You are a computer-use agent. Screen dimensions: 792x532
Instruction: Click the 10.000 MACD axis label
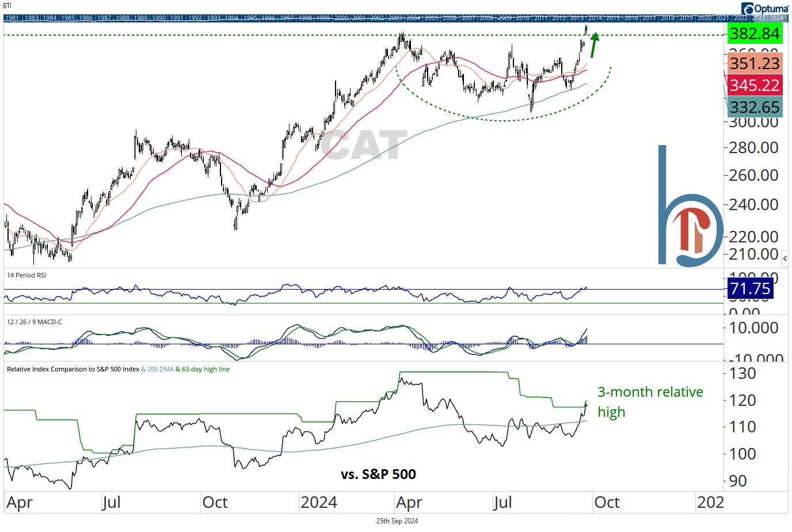click(753, 328)
